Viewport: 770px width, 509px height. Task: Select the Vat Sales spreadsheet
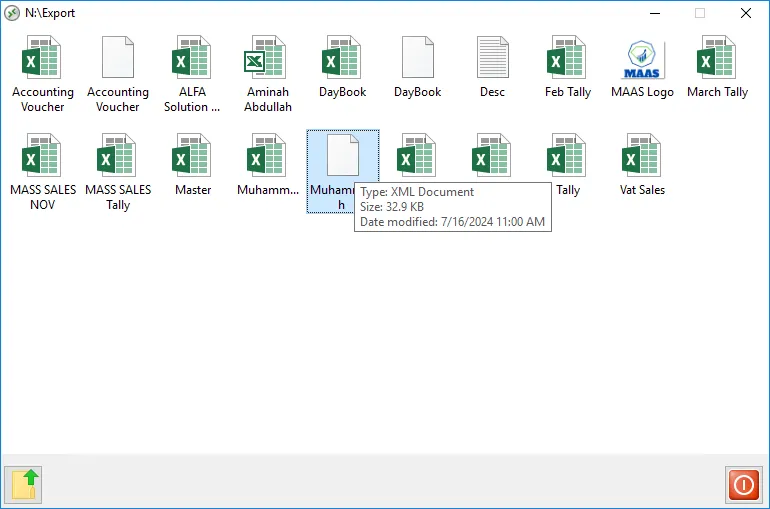coord(642,156)
